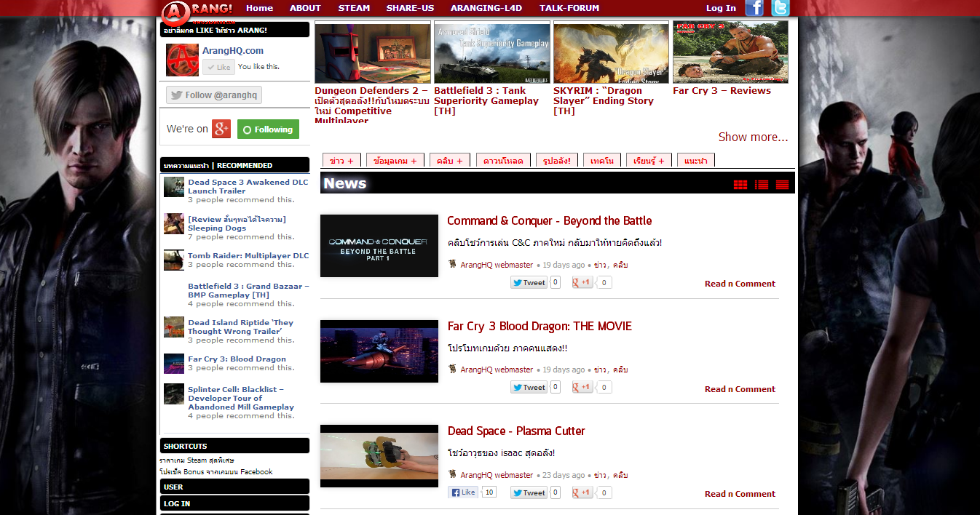
Task: Open the Far Cry 3 Blood Dragon: THE MOVIE headline
Action: click(540, 326)
